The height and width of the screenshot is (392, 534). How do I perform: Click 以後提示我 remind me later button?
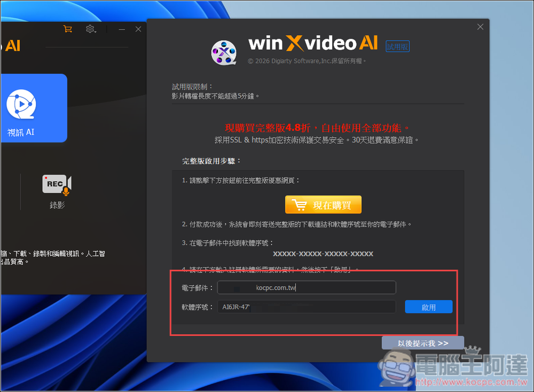point(422,343)
